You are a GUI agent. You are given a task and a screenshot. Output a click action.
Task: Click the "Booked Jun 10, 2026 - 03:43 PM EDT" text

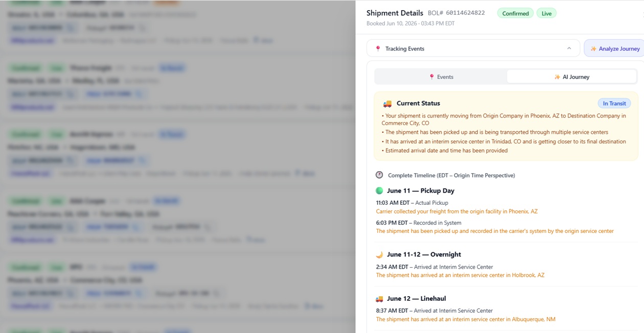(410, 23)
